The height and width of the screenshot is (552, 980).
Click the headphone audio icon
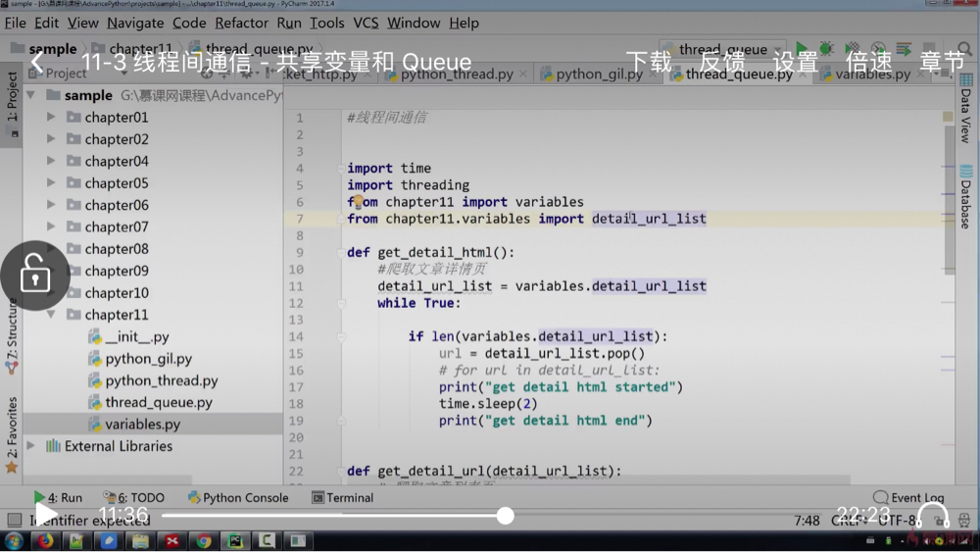point(932,515)
